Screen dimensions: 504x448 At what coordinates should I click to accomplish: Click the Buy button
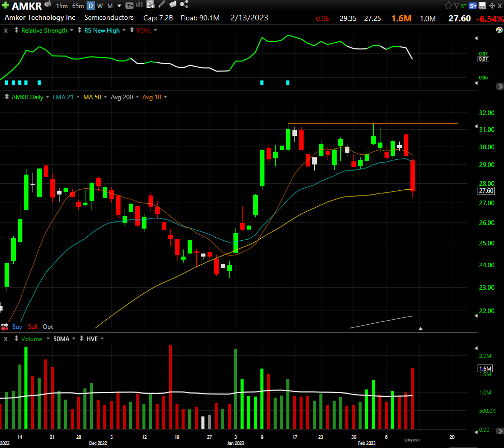pos(17,327)
